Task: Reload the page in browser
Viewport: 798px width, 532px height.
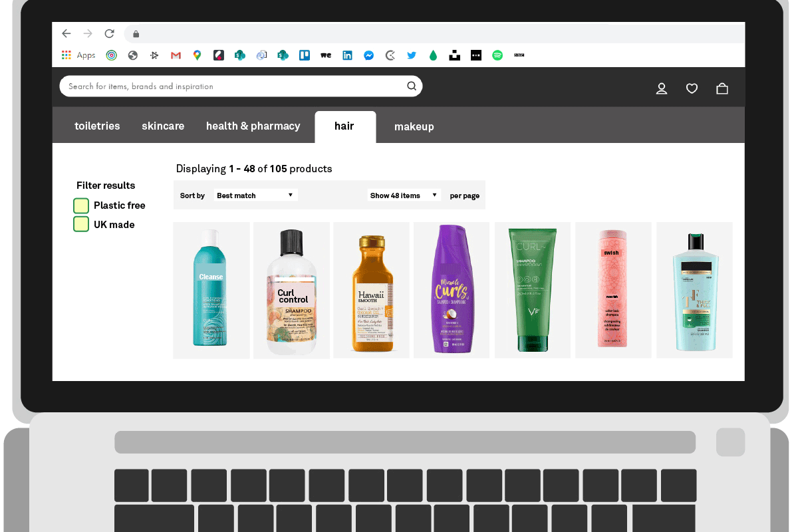Action: coord(110,34)
